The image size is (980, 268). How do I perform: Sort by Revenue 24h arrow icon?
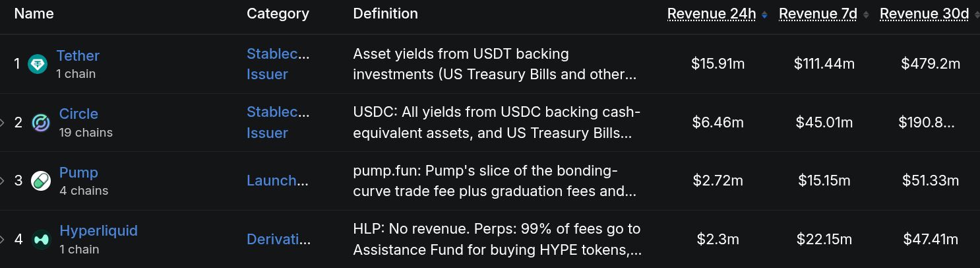tap(764, 15)
